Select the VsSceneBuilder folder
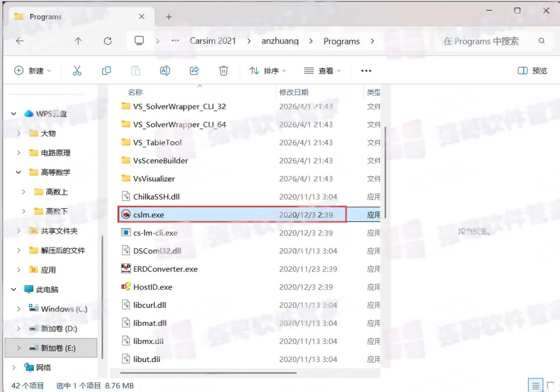560x392 pixels. coord(160,160)
